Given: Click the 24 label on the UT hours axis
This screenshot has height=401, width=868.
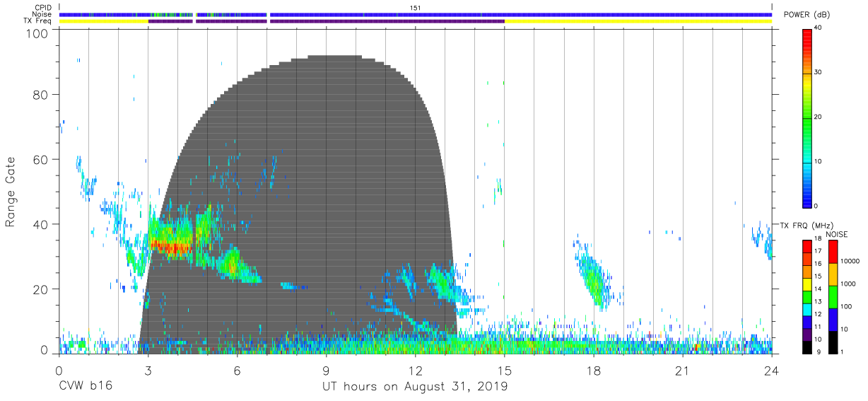Looking at the screenshot, I should click(772, 371).
